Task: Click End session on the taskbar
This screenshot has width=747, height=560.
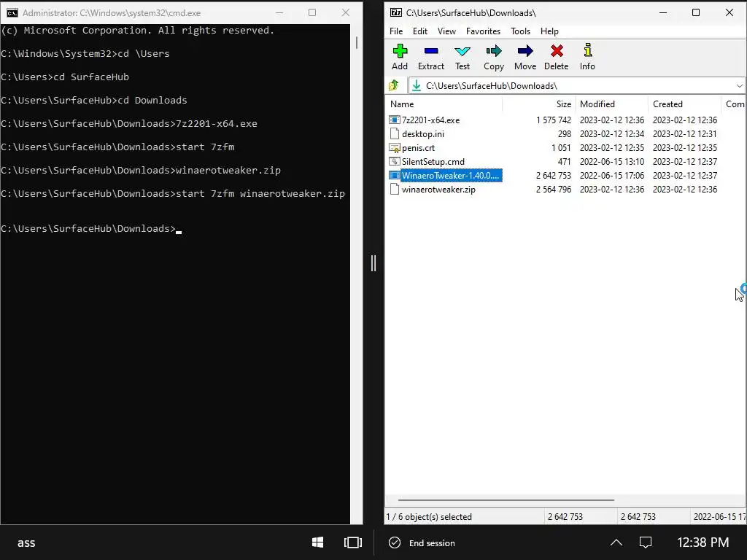Action: click(422, 542)
